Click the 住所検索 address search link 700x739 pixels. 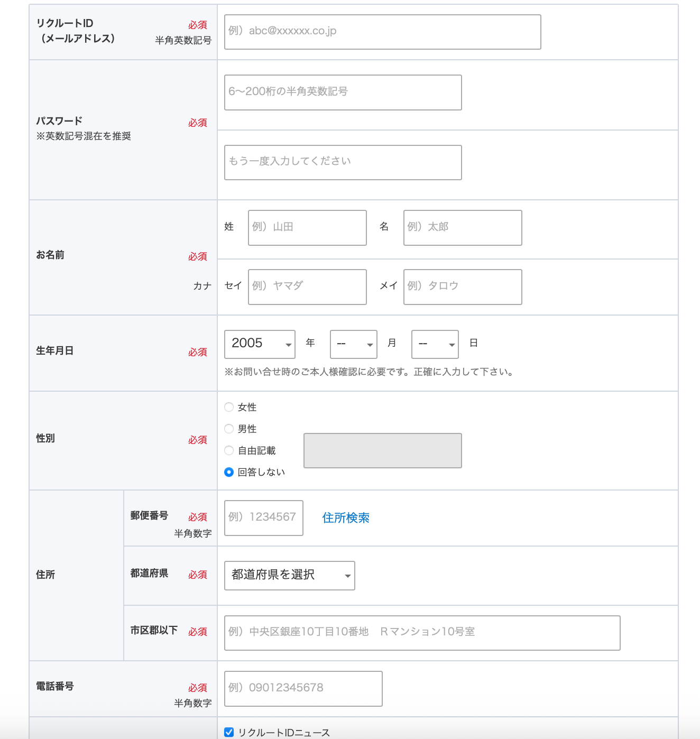(x=346, y=518)
